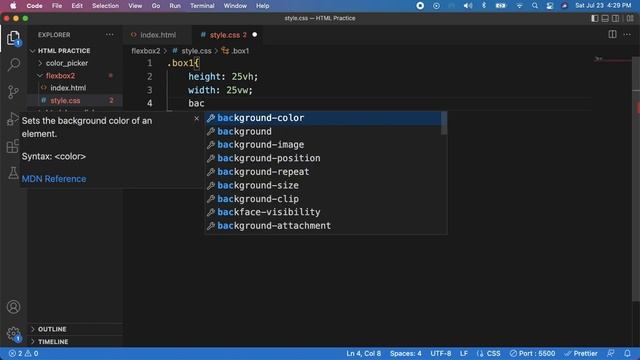
Task: Open the Testing flask view
Action: click(13, 173)
